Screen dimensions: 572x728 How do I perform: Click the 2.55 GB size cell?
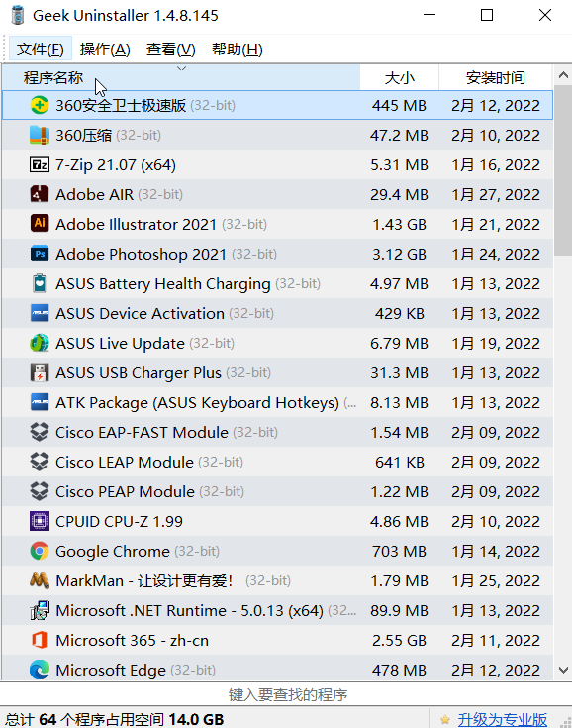pyautogui.click(x=400, y=640)
